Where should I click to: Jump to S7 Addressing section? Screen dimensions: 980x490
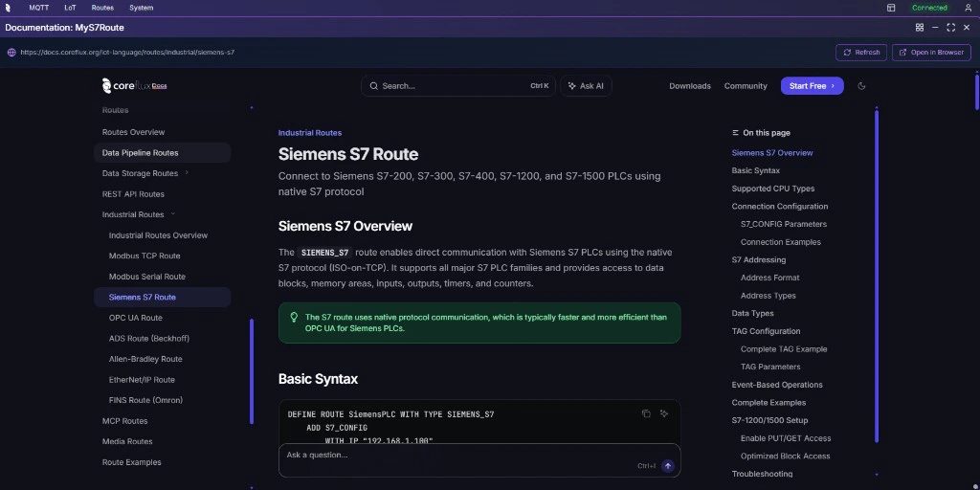click(x=759, y=259)
